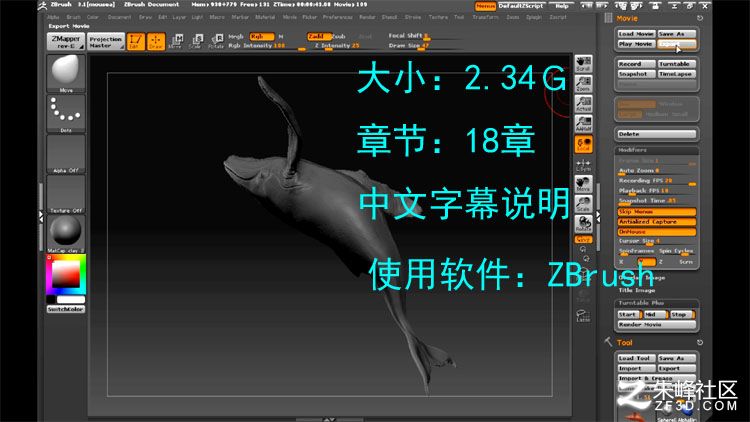
Task: Select the Move brush thumbnail
Action: (x=66, y=73)
